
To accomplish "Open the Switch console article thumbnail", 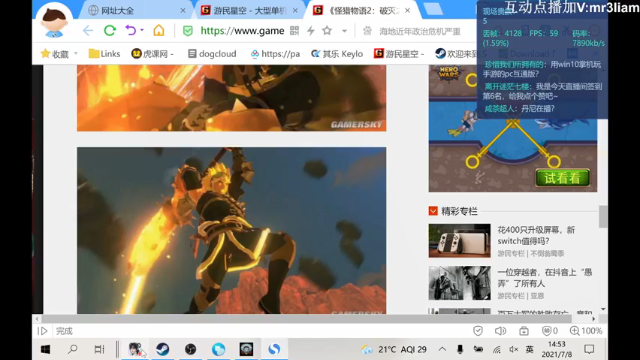I will 459,240.
